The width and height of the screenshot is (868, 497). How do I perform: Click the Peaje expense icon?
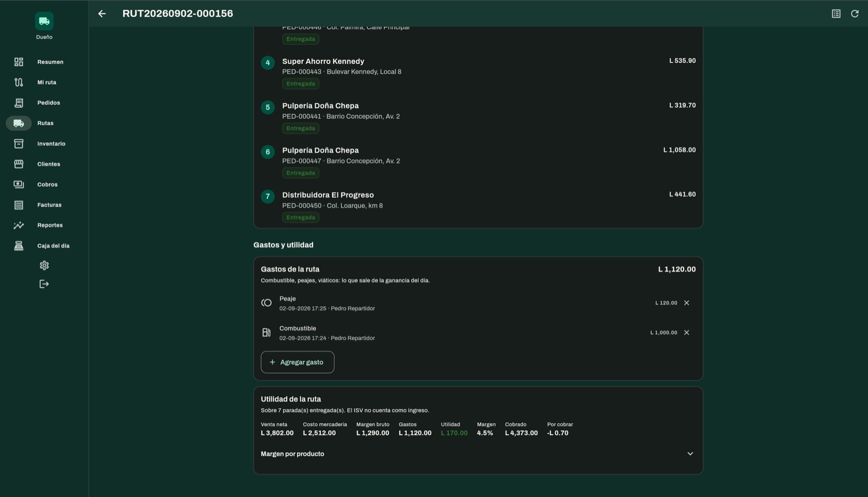tap(266, 303)
